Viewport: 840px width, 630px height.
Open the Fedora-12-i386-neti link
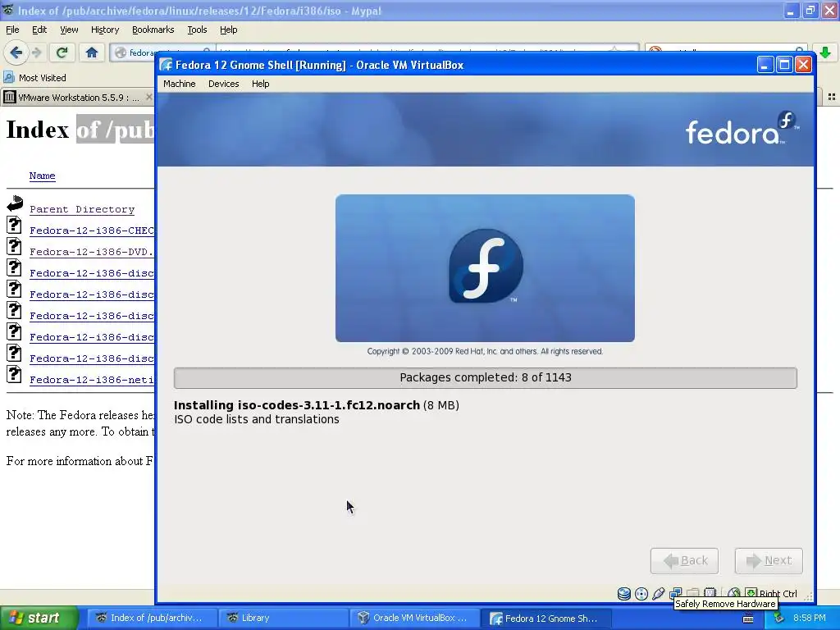[92, 380]
